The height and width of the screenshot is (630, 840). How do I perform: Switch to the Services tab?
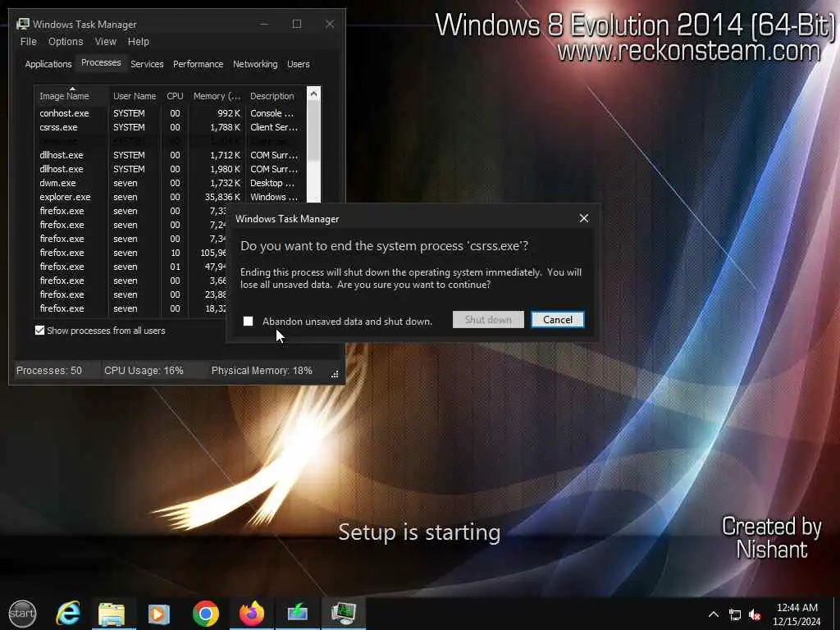click(147, 64)
